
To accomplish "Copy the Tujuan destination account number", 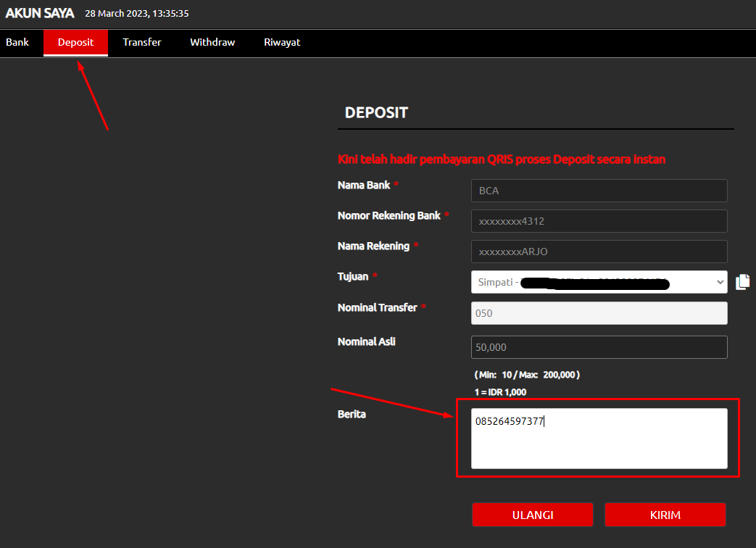I will coord(742,282).
